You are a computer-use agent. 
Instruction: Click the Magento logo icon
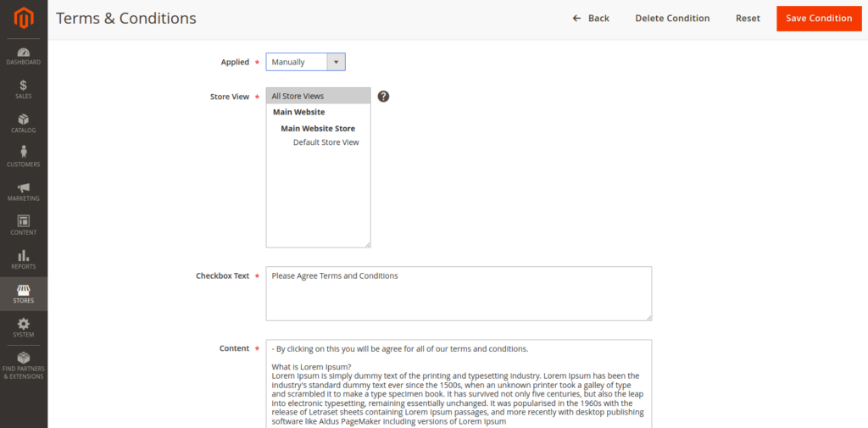tap(23, 18)
